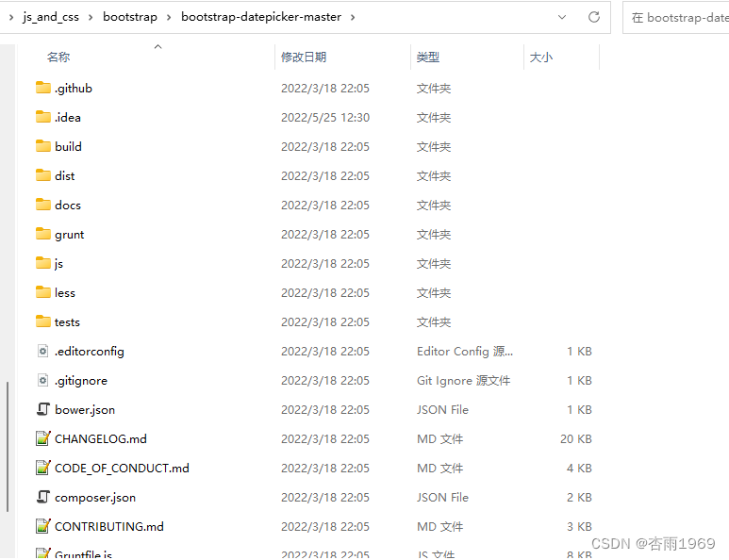
Task: Select the .editorconfig file name
Action: [x=90, y=352]
